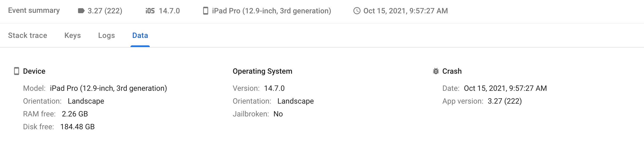Image resolution: width=644 pixels, height=149 pixels.
Task: Click the Event summary label
Action: [34, 10]
